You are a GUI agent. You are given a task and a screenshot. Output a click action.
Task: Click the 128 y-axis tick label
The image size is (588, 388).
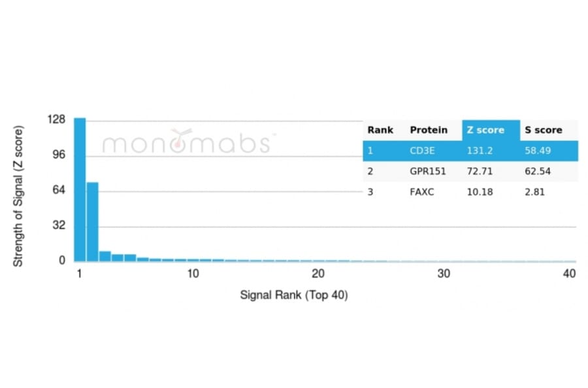click(x=56, y=120)
